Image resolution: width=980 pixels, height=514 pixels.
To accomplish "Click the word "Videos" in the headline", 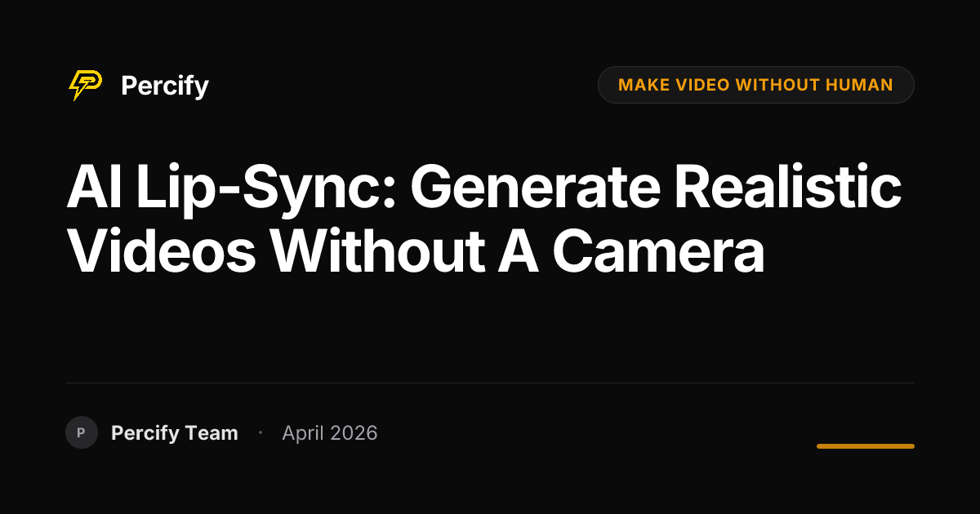I will click(162, 252).
